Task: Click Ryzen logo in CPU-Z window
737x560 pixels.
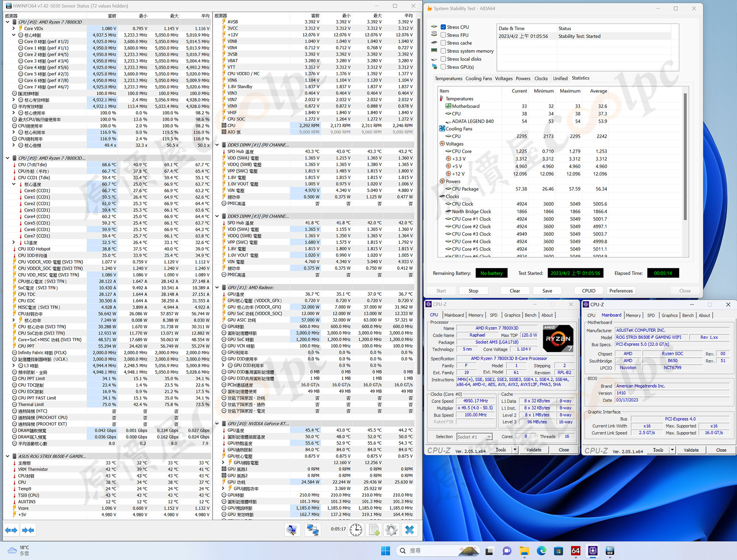Action: (x=558, y=338)
